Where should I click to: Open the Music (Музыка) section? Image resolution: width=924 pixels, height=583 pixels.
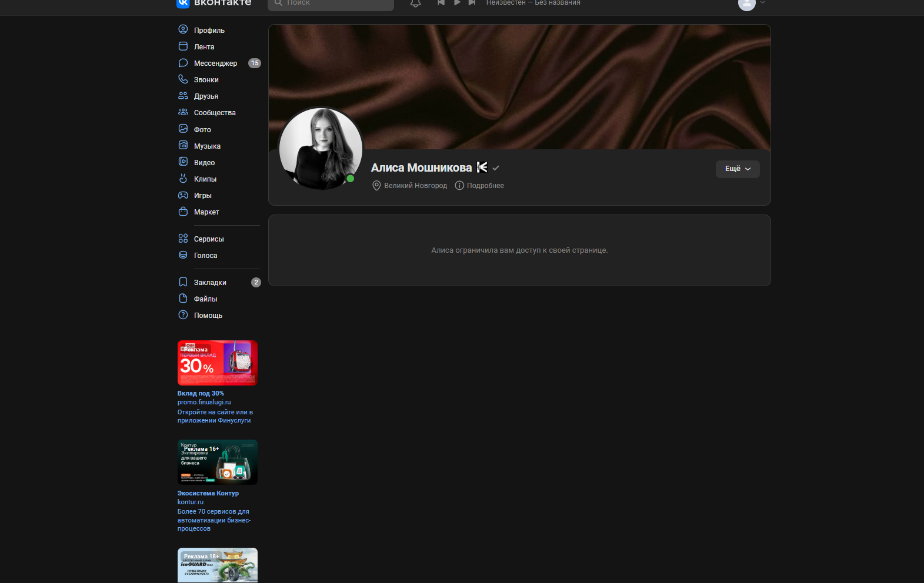coord(207,146)
